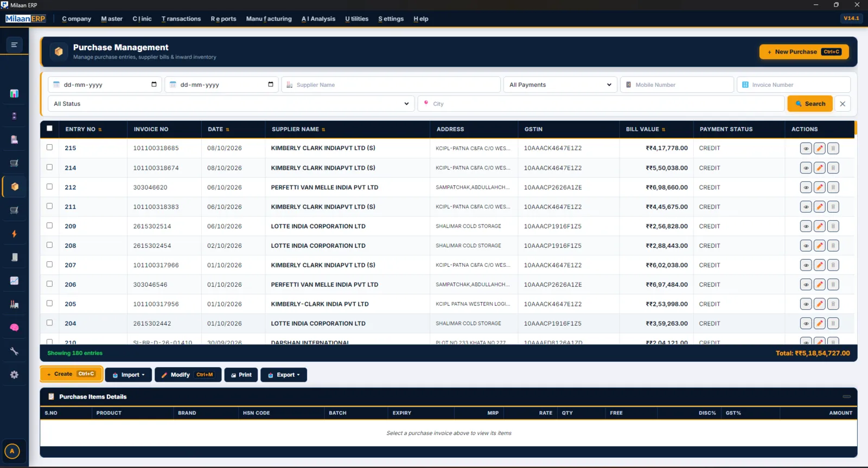Open the All Status dropdown

pos(231,104)
